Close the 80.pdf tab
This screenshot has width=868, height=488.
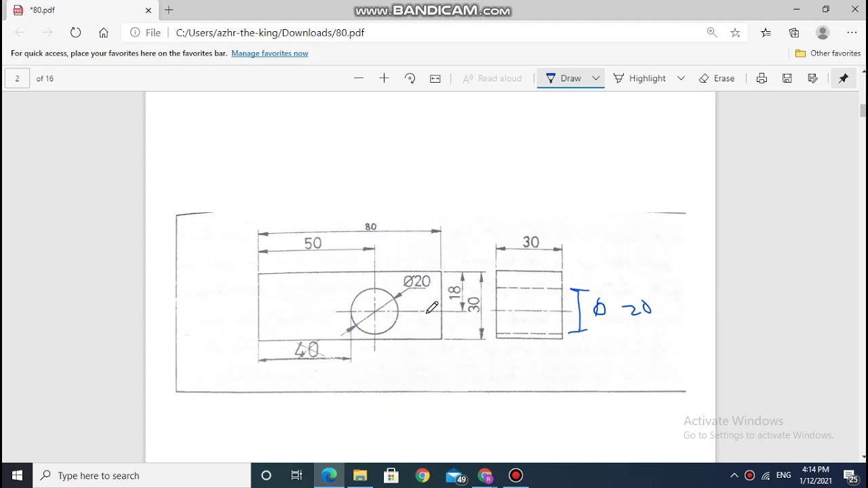coord(149,10)
